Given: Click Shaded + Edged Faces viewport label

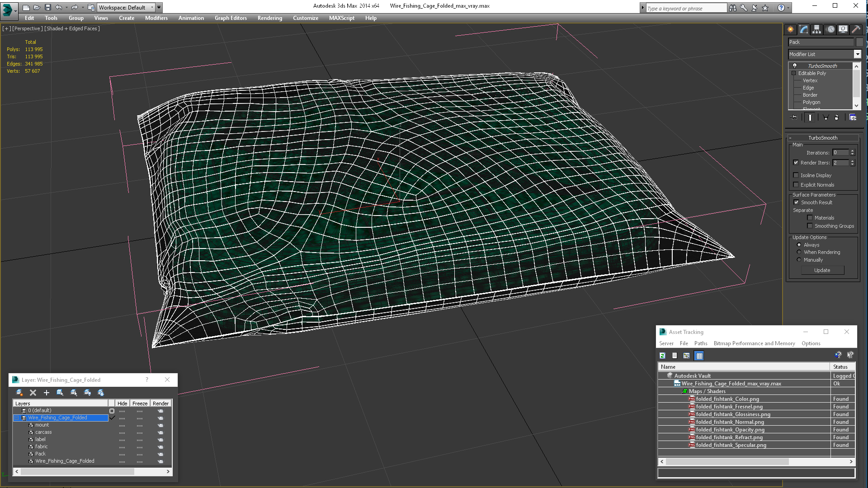Looking at the screenshot, I should [72, 28].
